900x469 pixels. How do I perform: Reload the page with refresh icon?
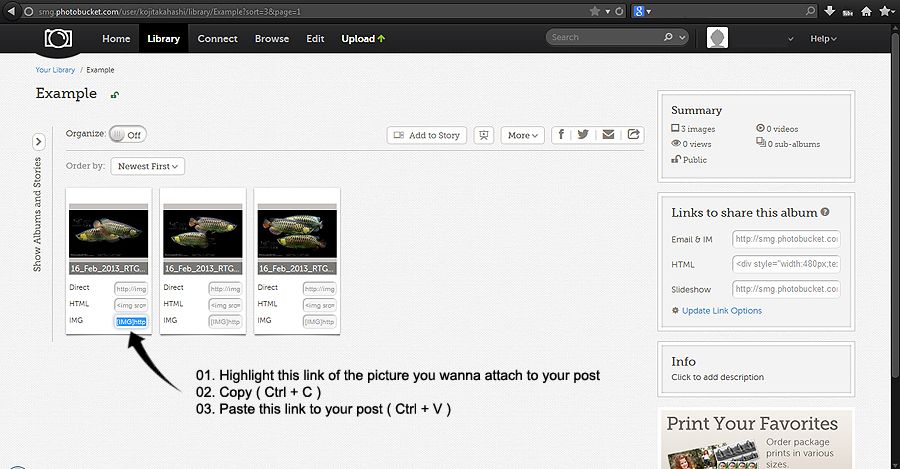click(x=619, y=11)
